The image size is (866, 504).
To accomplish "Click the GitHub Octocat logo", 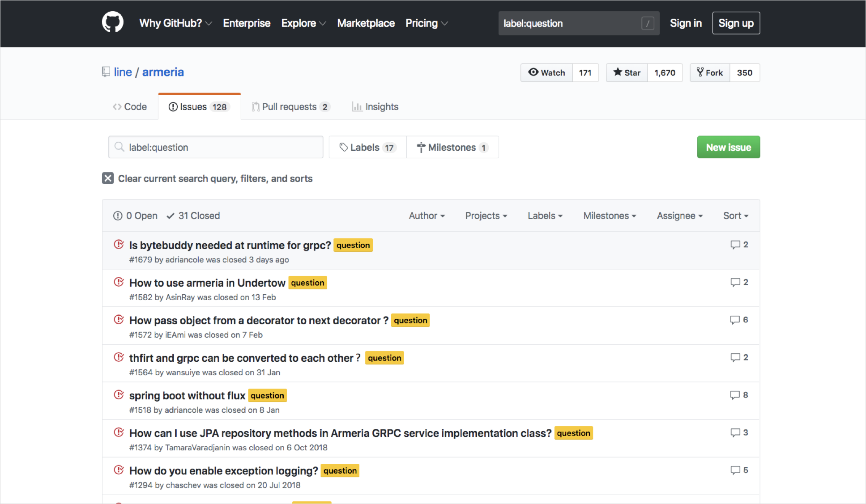I will [112, 22].
